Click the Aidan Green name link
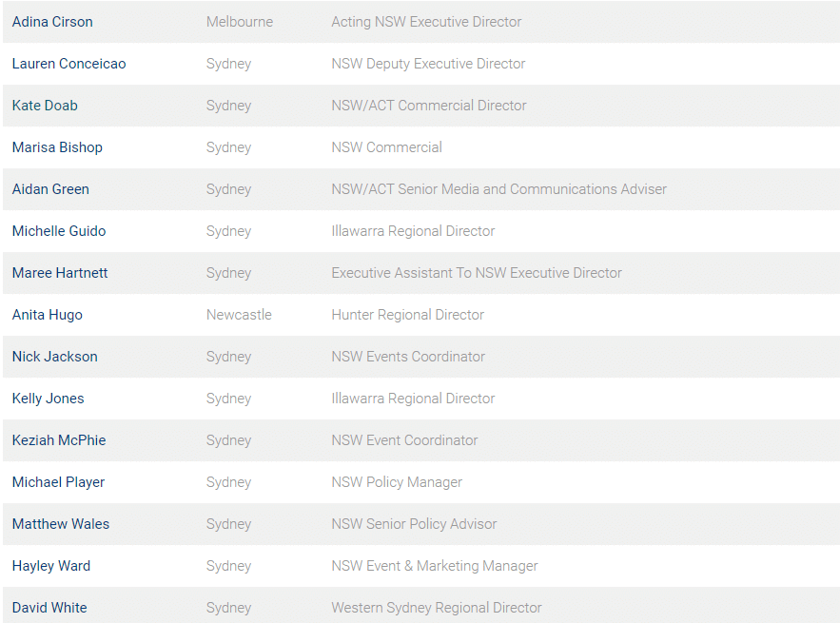The image size is (840, 623). (x=50, y=189)
